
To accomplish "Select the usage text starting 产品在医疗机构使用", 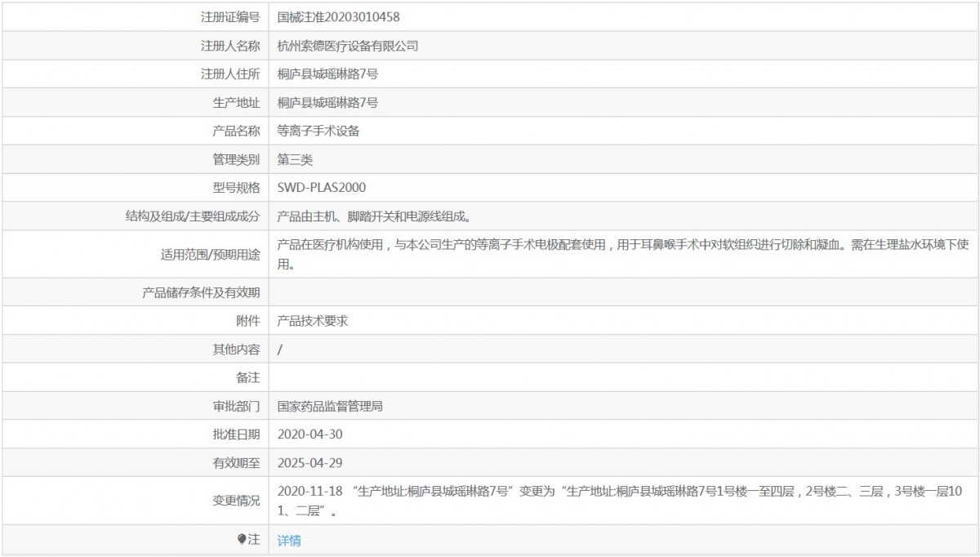I will 623,254.
